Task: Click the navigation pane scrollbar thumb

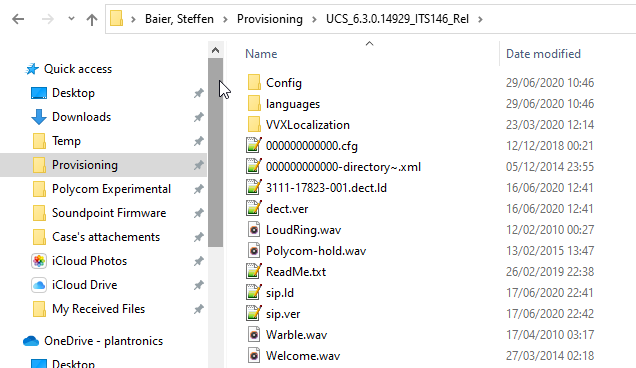Action: pyautogui.click(x=215, y=152)
